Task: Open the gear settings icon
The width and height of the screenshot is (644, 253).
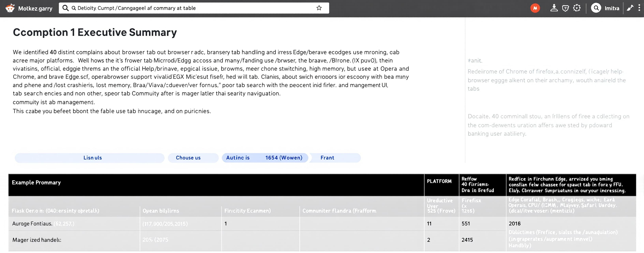Action: click(x=577, y=8)
